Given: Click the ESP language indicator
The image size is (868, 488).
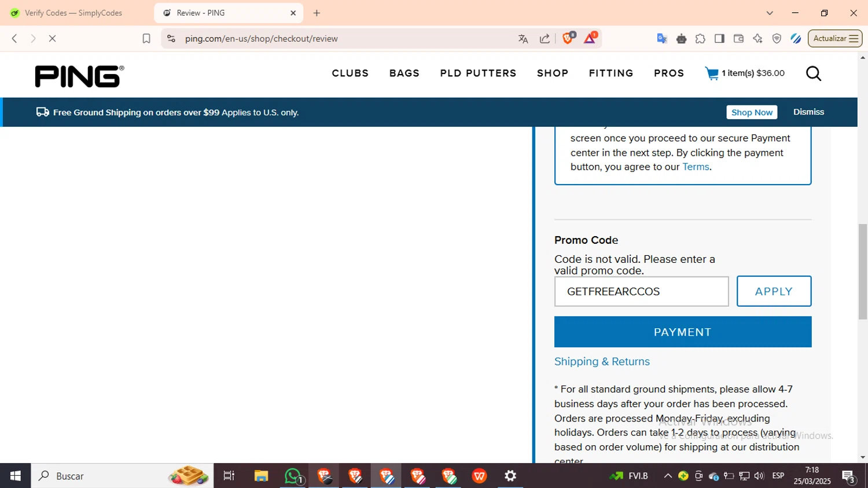Looking at the screenshot, I should 778,476.
